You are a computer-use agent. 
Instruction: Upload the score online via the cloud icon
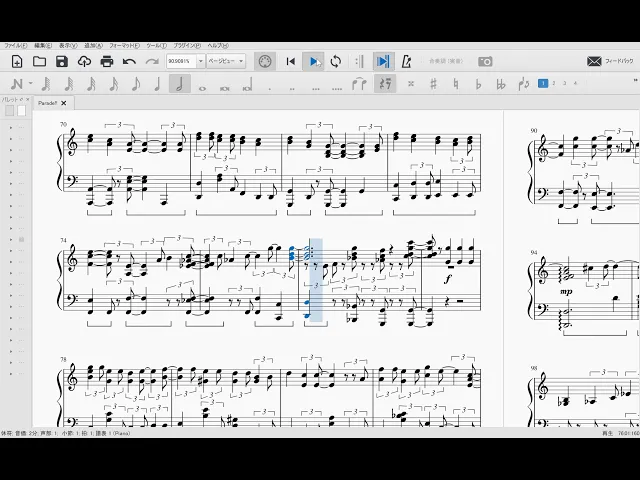tap(84, 62)
